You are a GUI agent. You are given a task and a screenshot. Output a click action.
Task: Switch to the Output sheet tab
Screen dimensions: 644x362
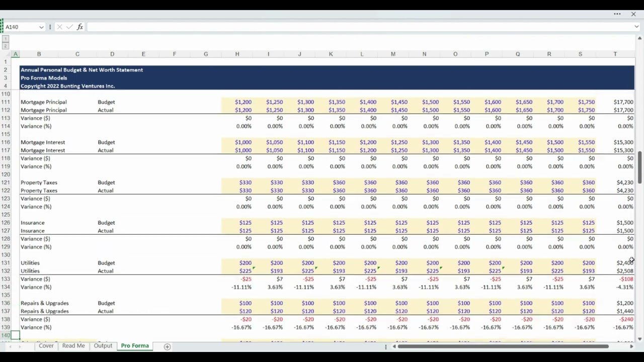point(103,346)
